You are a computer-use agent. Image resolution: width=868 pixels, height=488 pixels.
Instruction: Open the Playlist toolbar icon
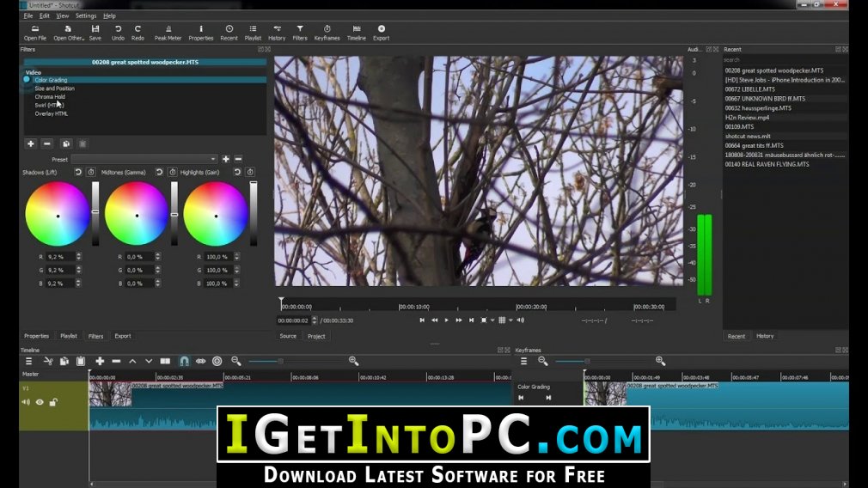(253, 33)
